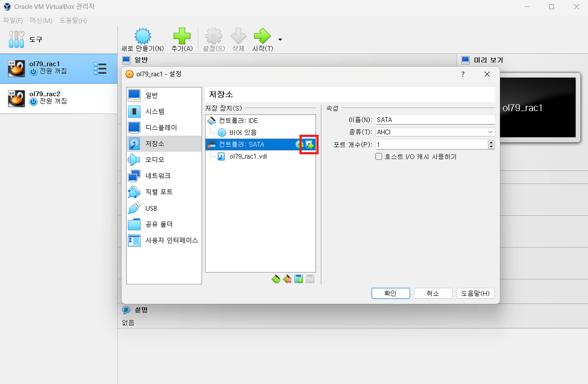The image size is (588, 384).
Task: Open the USB settings category
Action: (x=164, y=208)
